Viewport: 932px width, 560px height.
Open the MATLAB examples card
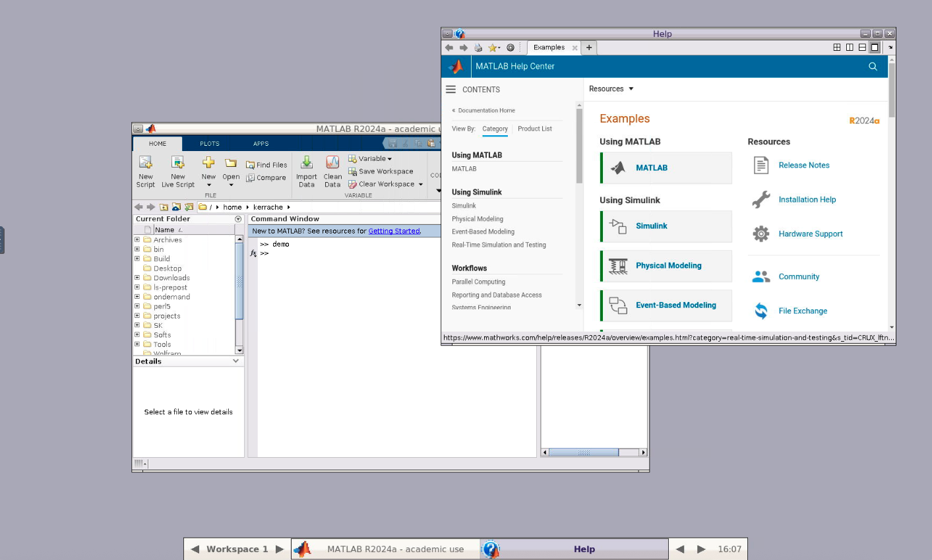tap(666, 168)
